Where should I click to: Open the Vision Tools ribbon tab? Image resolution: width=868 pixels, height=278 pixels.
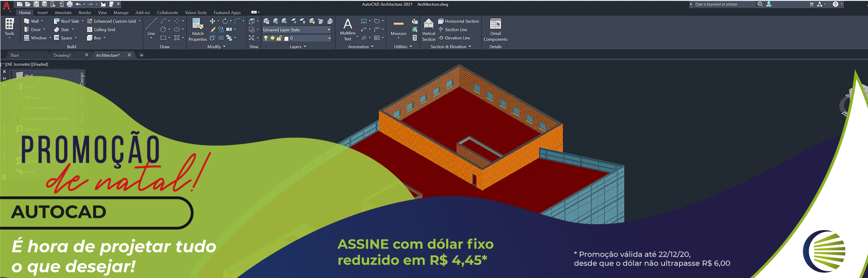coord(196,13)
